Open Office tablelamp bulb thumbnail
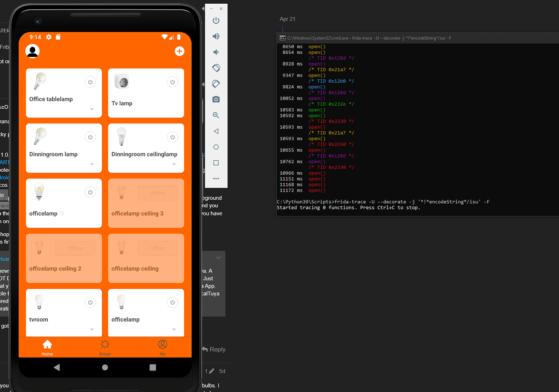 coord(40,81)
